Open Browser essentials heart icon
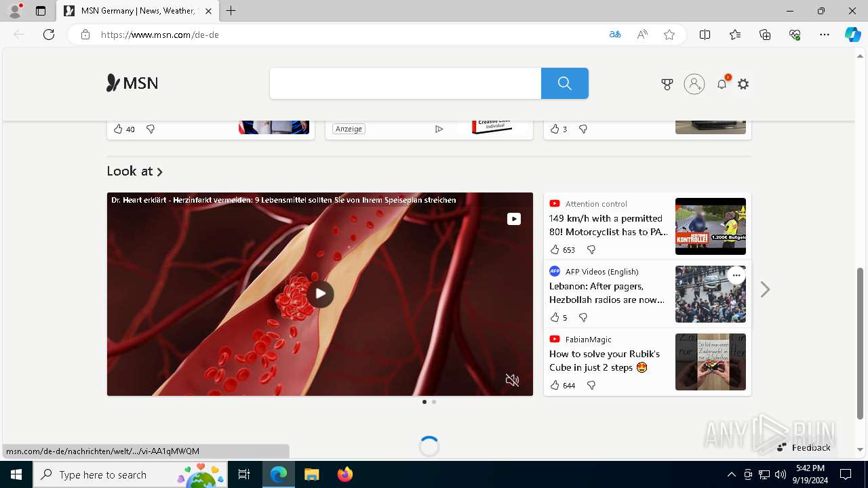 coord(795,35)
